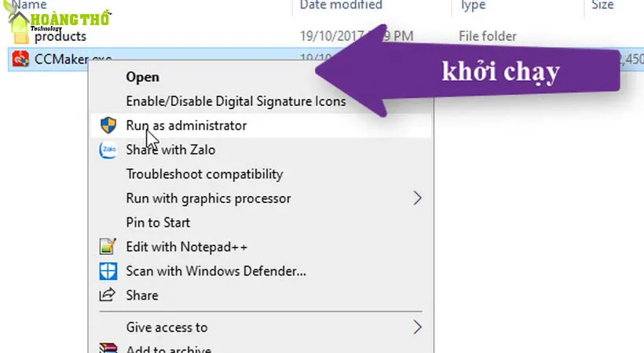The height and width of the screenshot is (353, 644).
Task: Choose Troubleshoot compatibility
Action: [204, 173]
